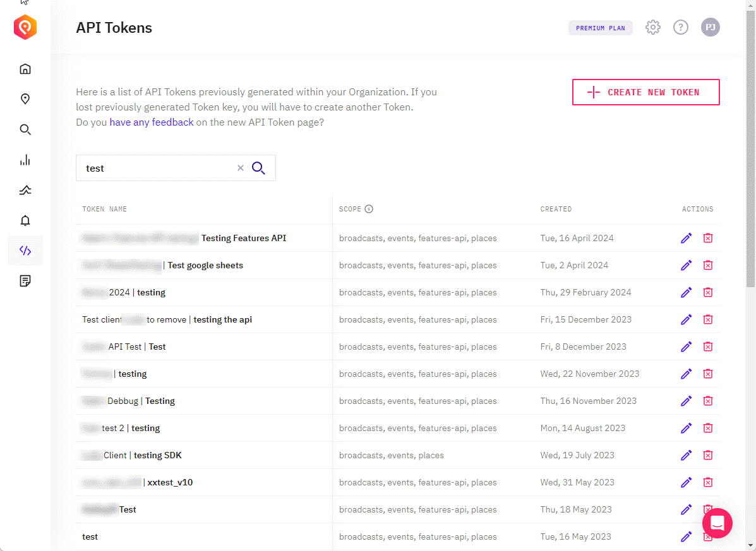This screenshot has width=756, height=551.
Task: Click the Created column header
Action: (x=556, y=209)
